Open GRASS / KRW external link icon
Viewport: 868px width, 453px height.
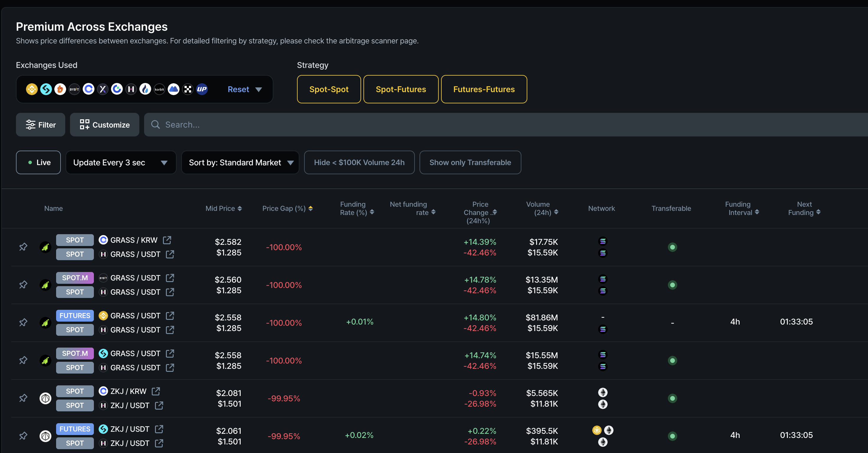pos(167,240)
